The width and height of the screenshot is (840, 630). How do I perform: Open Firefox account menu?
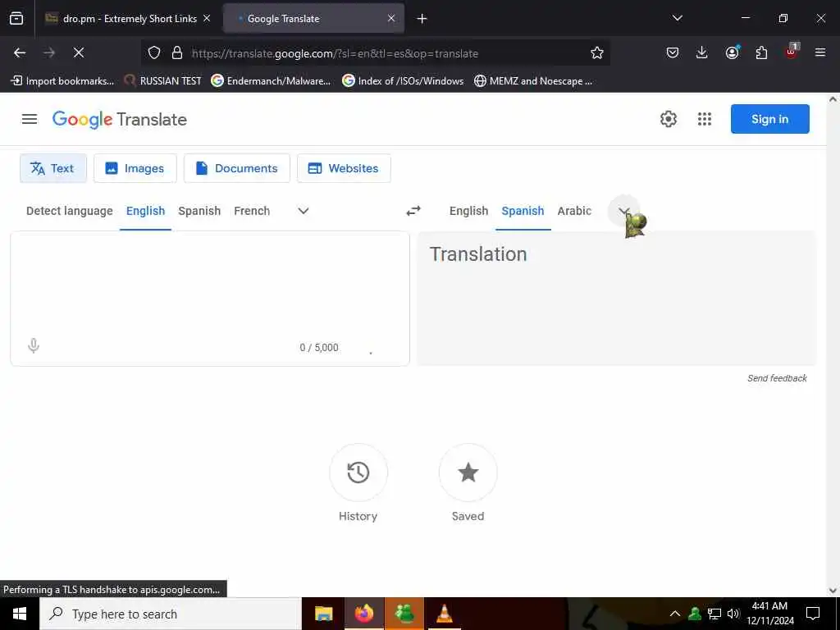click(732, 52)
